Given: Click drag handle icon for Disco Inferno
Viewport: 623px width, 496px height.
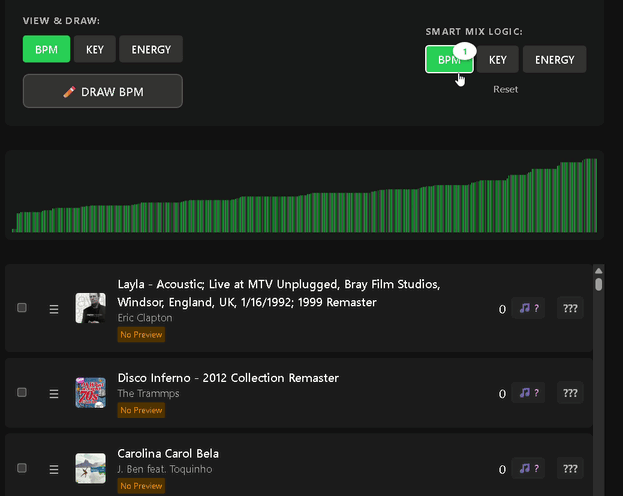Looking at the screenshot, I should tap(54, 393).
